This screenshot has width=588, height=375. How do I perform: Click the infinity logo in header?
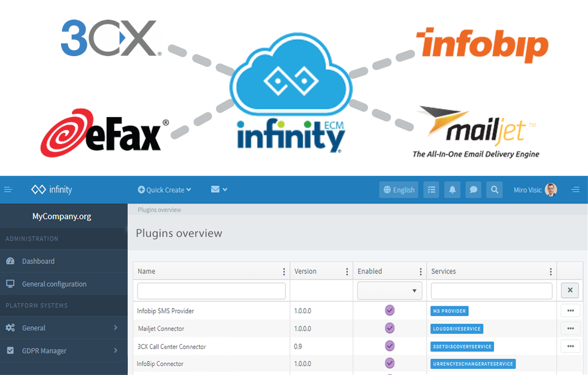(52, 189)
